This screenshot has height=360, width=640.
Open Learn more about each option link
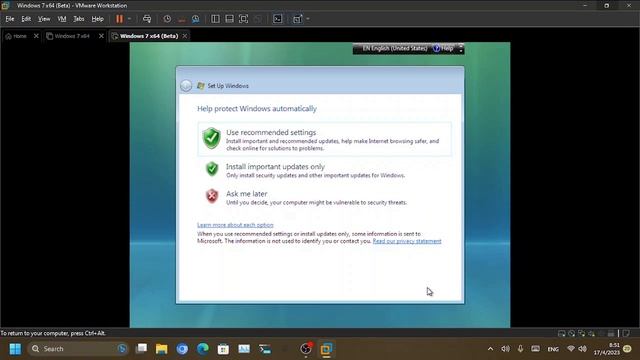(x=235, y=225)
